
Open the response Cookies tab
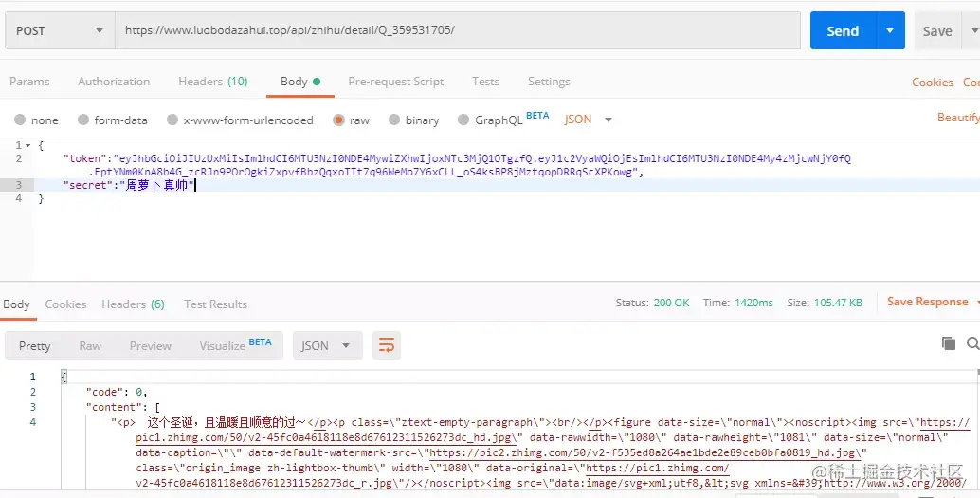pyautogui.click(x=65, y=304)
